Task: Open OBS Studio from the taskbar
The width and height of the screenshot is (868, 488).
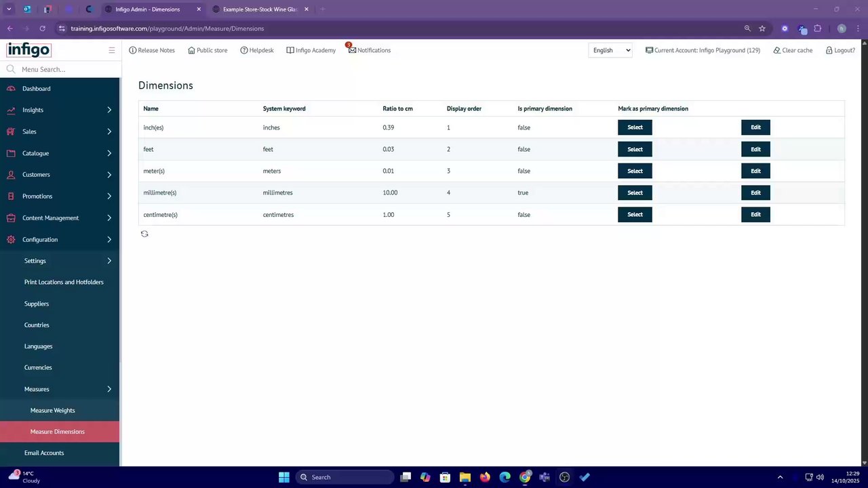Action: (564, 477)
